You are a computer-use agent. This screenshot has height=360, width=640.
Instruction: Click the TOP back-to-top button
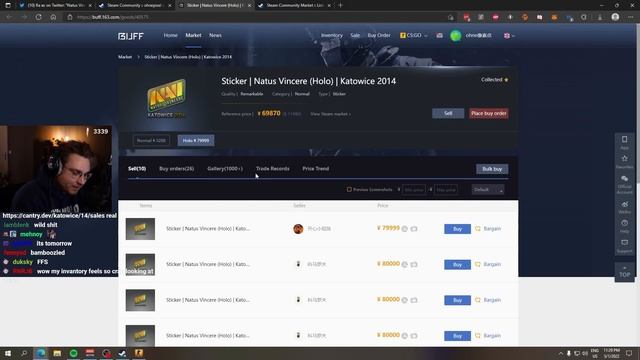[x=624, y=272]
